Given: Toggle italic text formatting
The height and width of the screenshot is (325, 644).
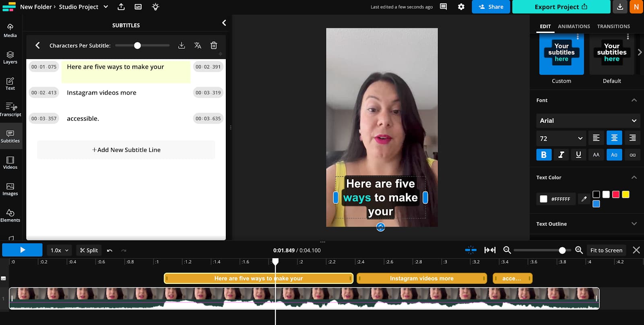Looking at the screenshot, I should [x=561, y=155].
